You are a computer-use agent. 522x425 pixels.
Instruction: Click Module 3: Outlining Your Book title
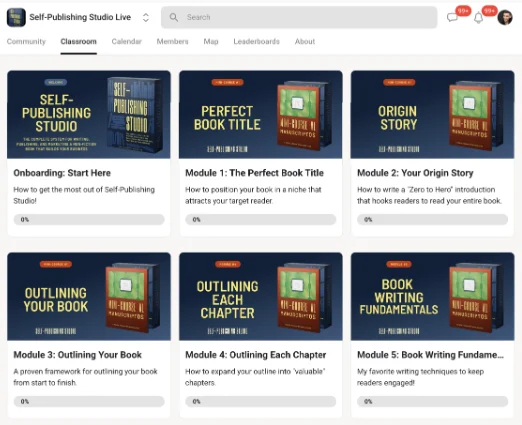point(78,355)
